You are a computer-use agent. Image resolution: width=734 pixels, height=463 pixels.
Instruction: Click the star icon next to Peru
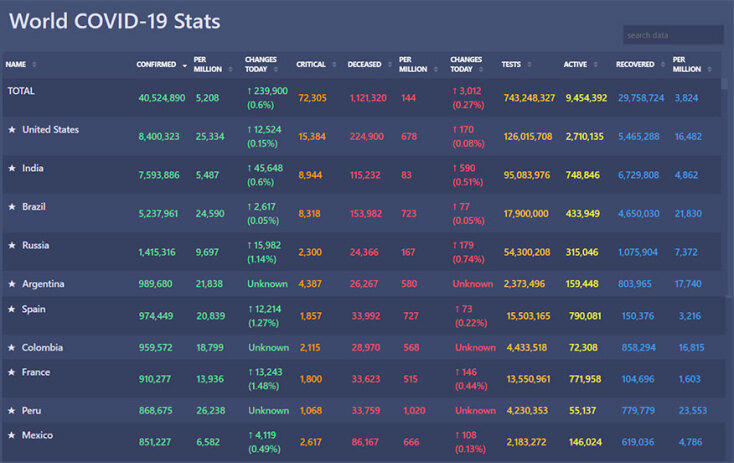click(x=12, y=411)
